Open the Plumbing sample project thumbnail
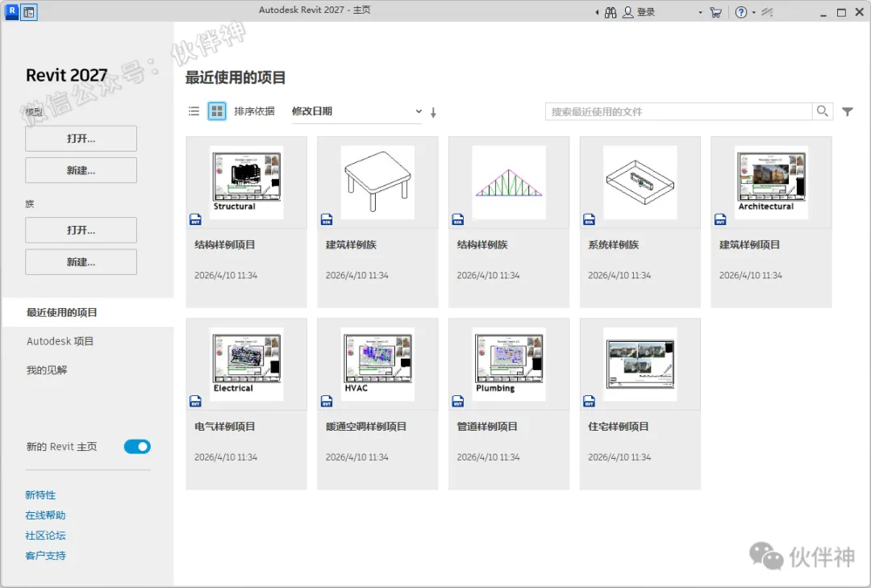The image size is (871, 588). [x=509, y=364]
